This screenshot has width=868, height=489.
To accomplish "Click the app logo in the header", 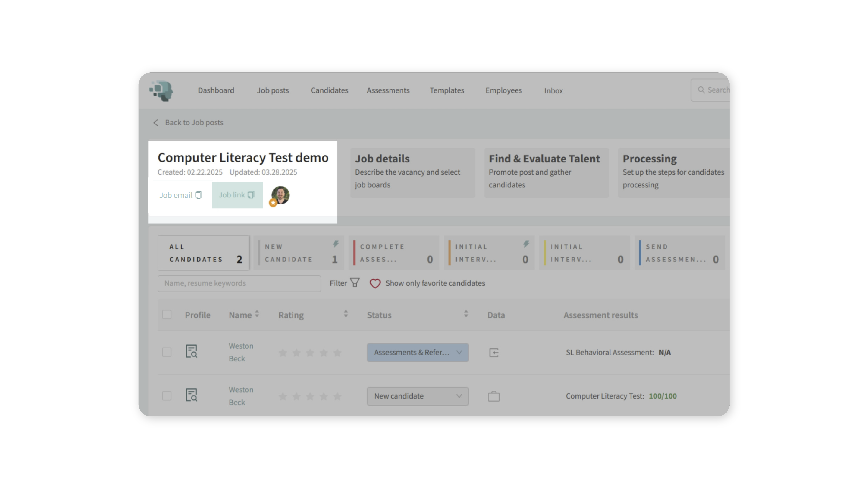I will (161, 90).
